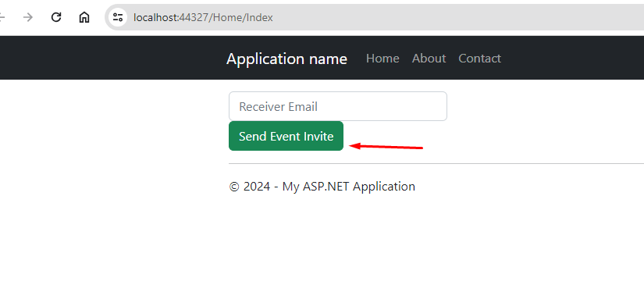Click empty dark navbar area right of Contact
644x303 pixels.
(575, 58)
